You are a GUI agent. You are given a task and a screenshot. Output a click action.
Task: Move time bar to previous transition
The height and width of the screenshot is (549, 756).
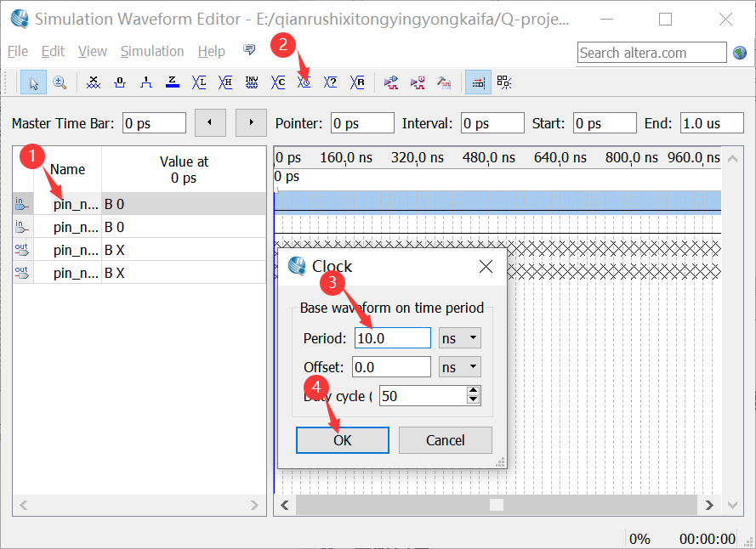[x=210, y=123]
